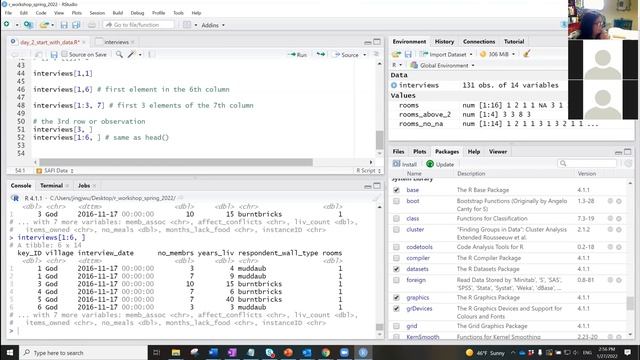Open the Windows Start menu

coord(9,352)
